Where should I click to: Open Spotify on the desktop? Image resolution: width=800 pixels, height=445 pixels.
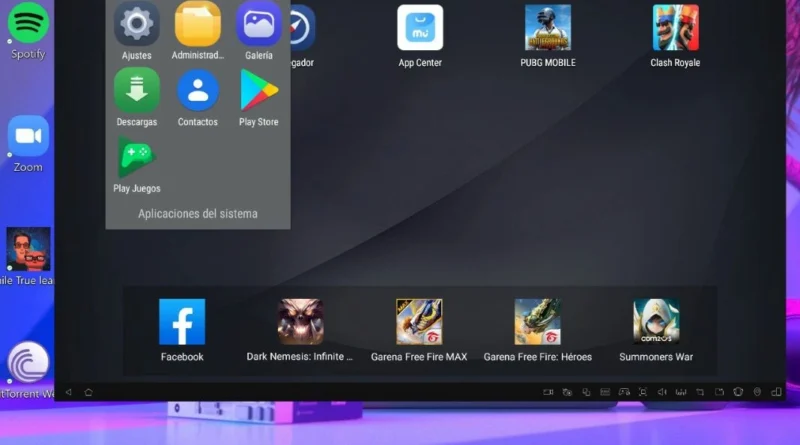click(28, 23)
